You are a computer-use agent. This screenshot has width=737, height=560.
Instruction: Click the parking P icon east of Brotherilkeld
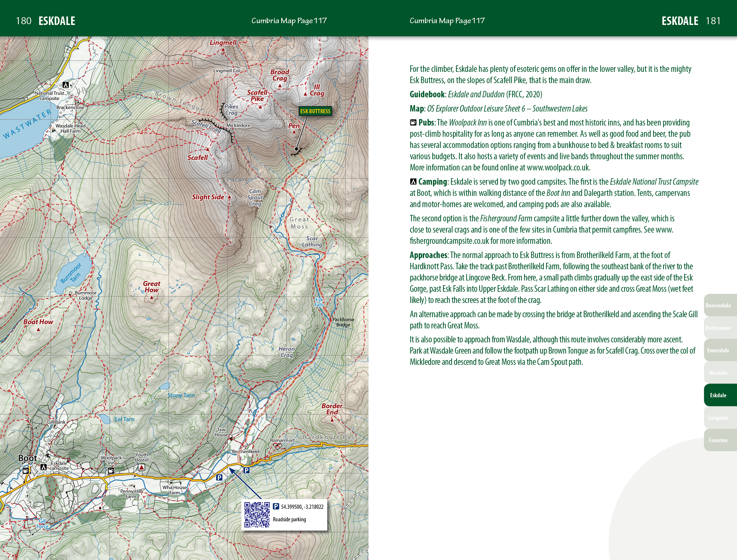tap(246, 470)
